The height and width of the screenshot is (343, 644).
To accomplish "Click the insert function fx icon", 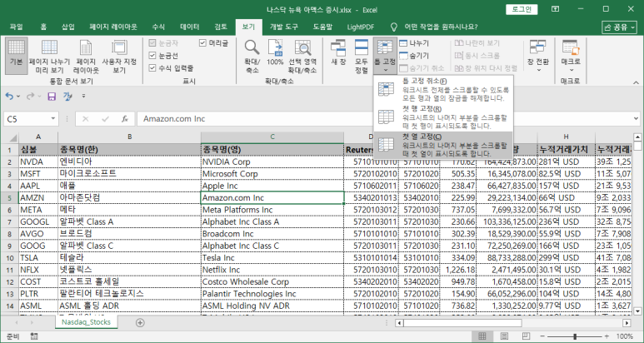I will tap(125, 119).
